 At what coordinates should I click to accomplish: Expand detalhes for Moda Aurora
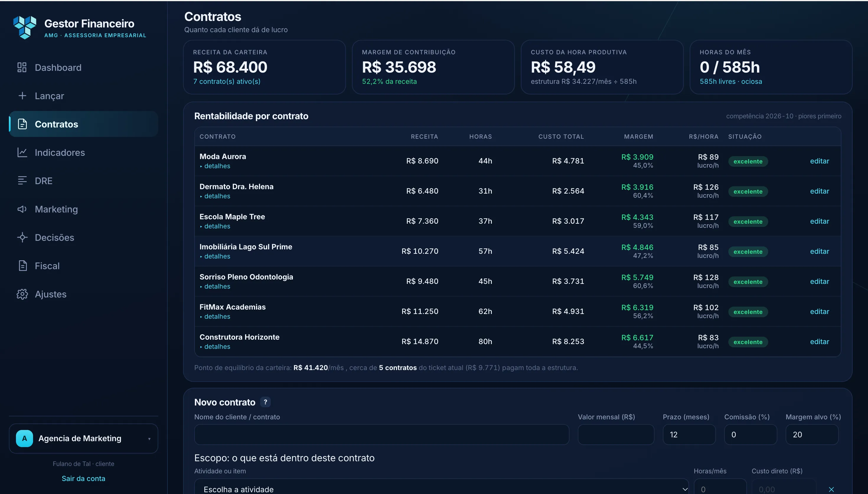click(215, 166)
